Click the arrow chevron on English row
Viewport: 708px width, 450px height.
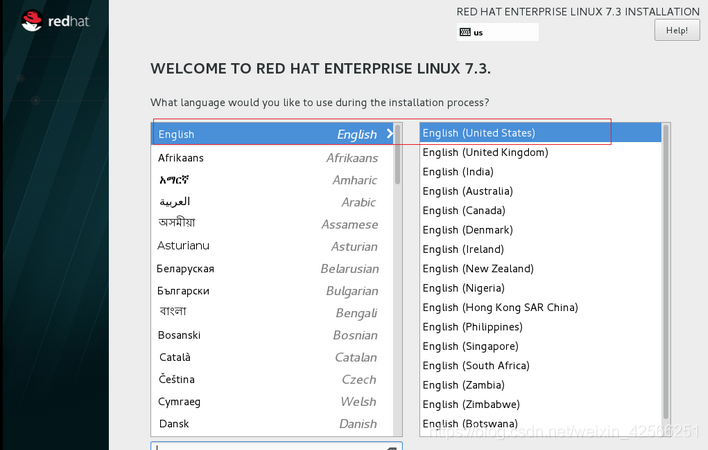390,134
